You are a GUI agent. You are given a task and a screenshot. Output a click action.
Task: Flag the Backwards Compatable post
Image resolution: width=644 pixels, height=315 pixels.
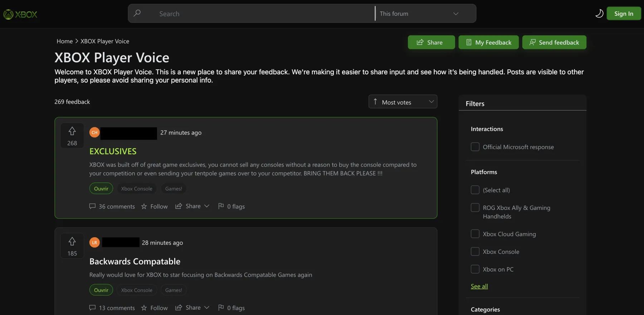(x=231, y=308)
